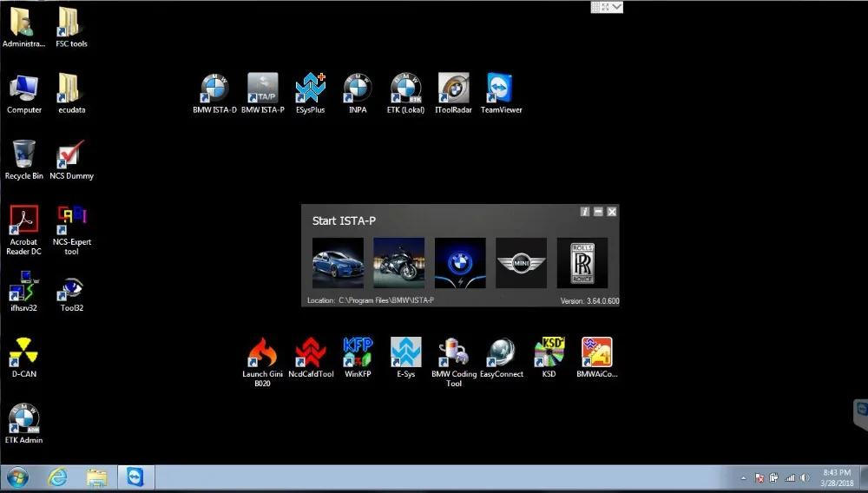This screenshot has height=493, width=868.
Task: Select the D-CAN shortcut icon
Action: click(x=23, y=358)
